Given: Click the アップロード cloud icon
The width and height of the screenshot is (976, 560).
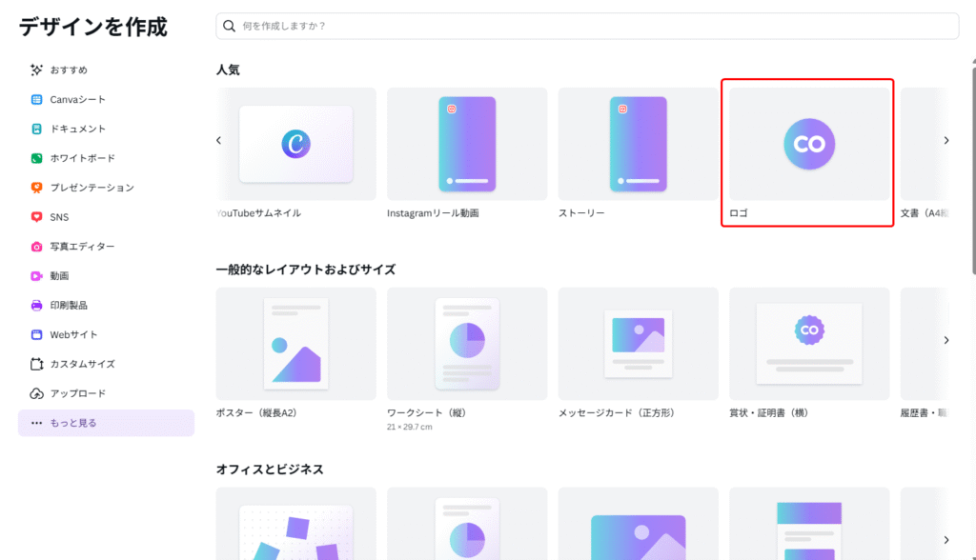Looking at the screenshot, I should pos(37,393).
